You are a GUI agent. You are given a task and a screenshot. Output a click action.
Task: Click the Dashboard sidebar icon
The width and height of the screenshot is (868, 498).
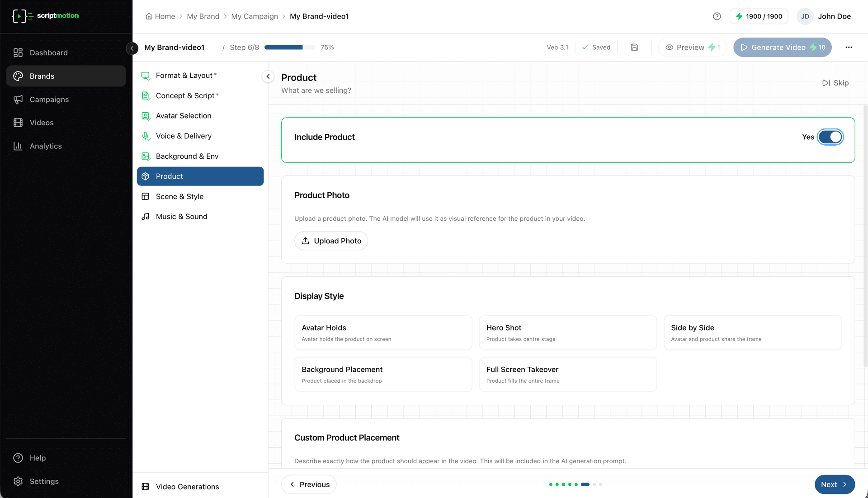click(18, 52)
